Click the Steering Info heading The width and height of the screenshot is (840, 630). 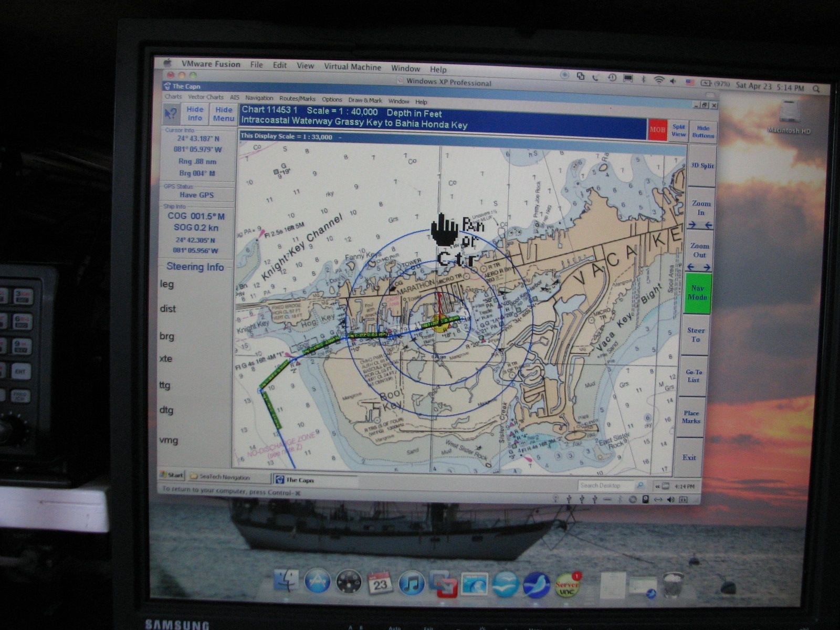pyautogui.click(x=195, y=267)
